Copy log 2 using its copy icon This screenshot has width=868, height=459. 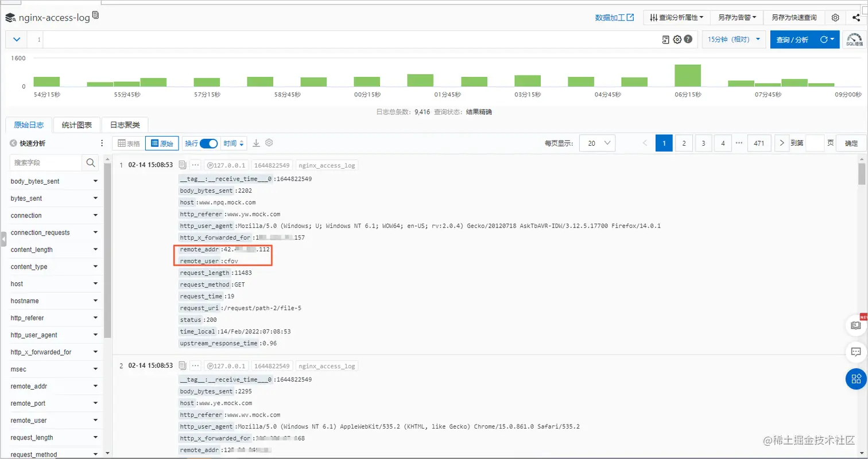(x=183, y=365)
